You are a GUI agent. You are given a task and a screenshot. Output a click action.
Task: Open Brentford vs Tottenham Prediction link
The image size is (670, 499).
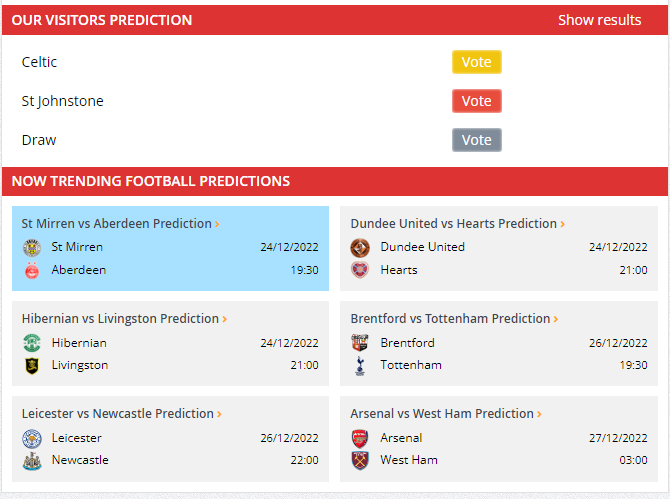point(454,319)
